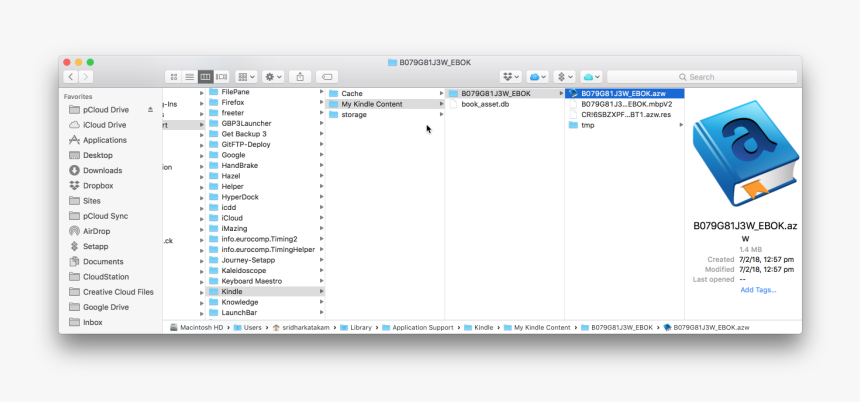Select Applications in Favorites sidebar
Image resolution: width=860 pixels, height=402 pixels.
click(x=104, y=140)
